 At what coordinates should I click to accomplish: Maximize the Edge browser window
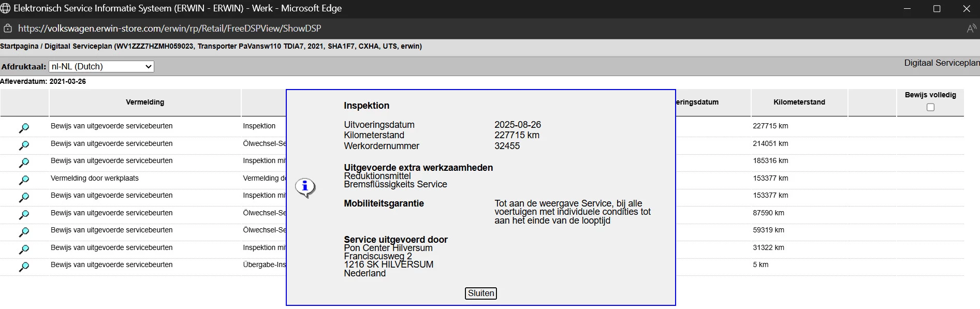click(x=937, y=8)
